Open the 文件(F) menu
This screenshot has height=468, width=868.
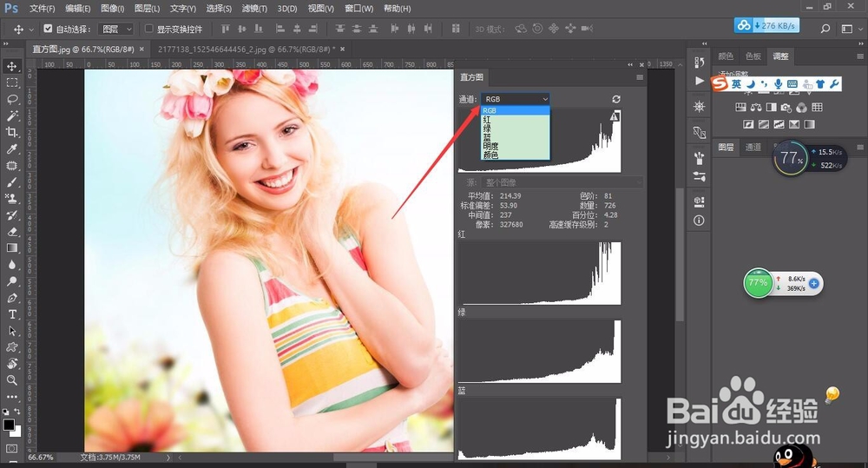tap(42, 9)
